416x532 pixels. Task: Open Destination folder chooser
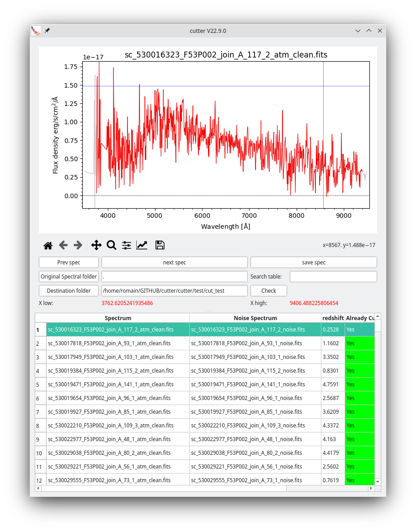pyautogui.click(x=69, y=291)
